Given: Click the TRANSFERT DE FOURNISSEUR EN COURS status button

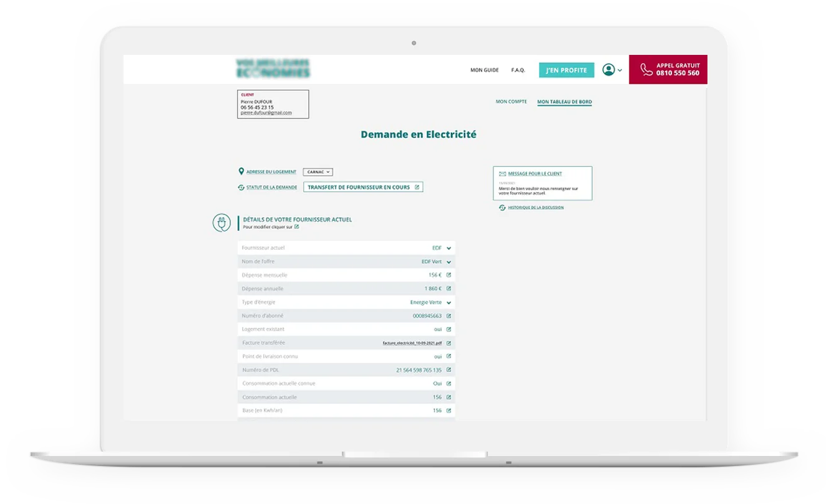Looking at the screenshot, I should pyautogui.click(x=363, y=187).
